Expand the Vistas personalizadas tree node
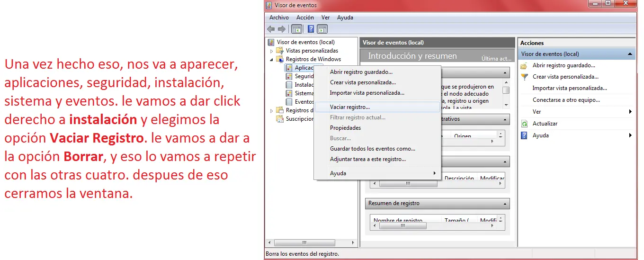This screenshot has height=260, width=644. (x=272, y=51)
